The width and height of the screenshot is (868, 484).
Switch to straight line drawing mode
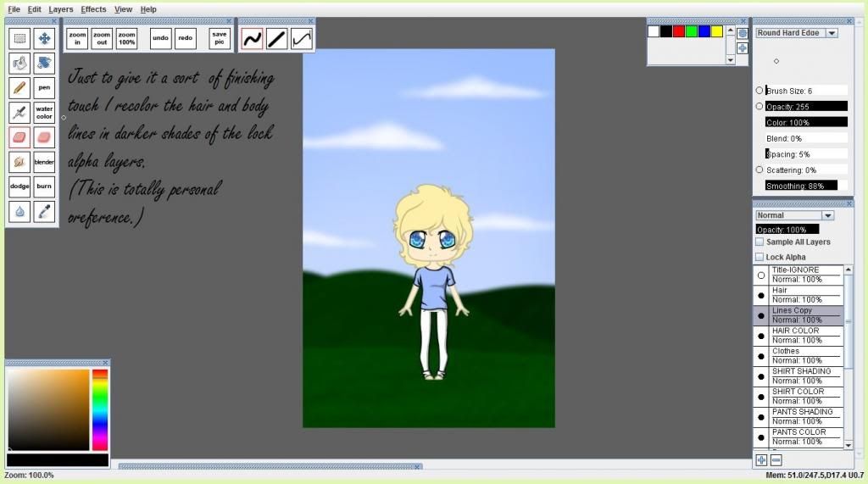click(276, 38)
